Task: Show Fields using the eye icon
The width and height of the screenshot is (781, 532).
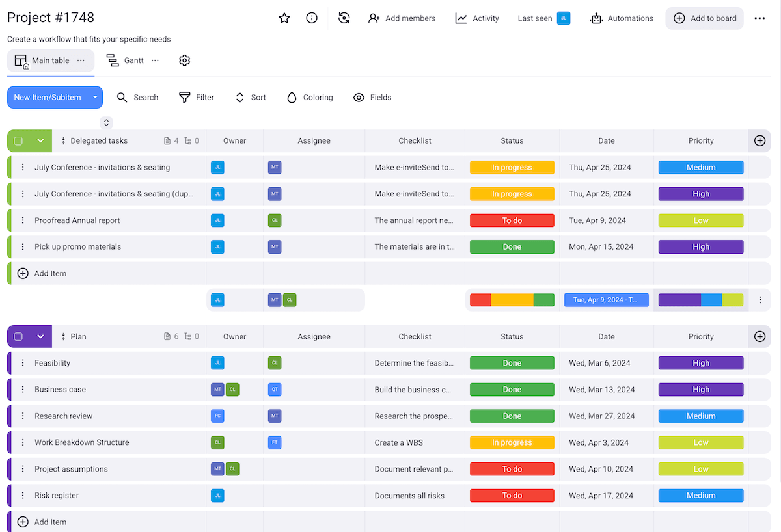Action: [x=359, y=97]
